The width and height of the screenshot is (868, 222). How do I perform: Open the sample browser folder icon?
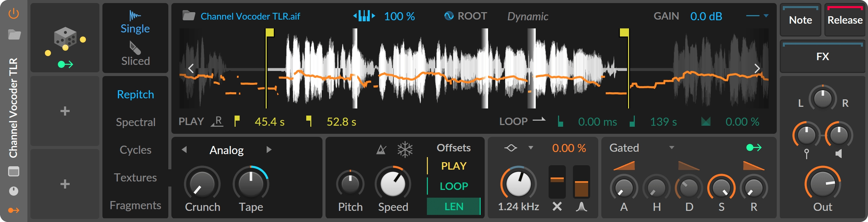click(189, 16)
